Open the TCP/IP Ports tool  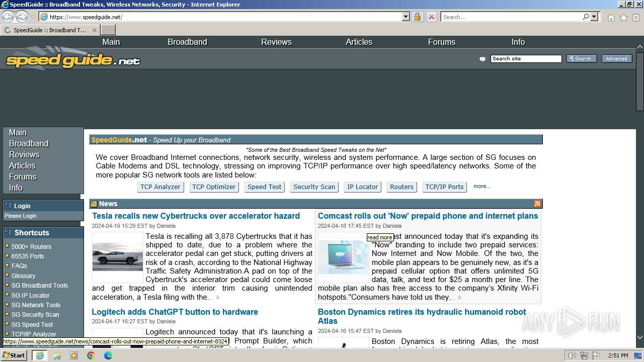[444, 187]
